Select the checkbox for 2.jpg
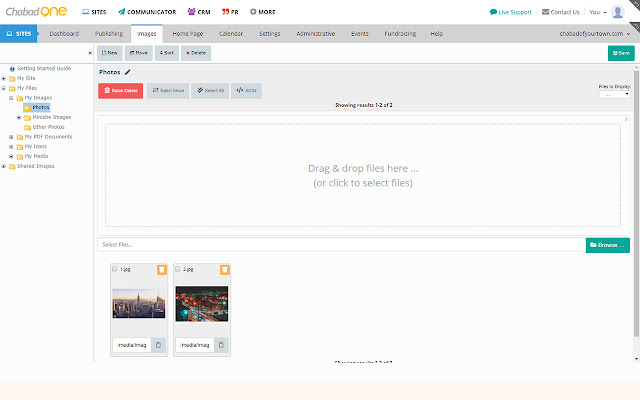Viewport: 640px width, 400px height. pos(178,269)
